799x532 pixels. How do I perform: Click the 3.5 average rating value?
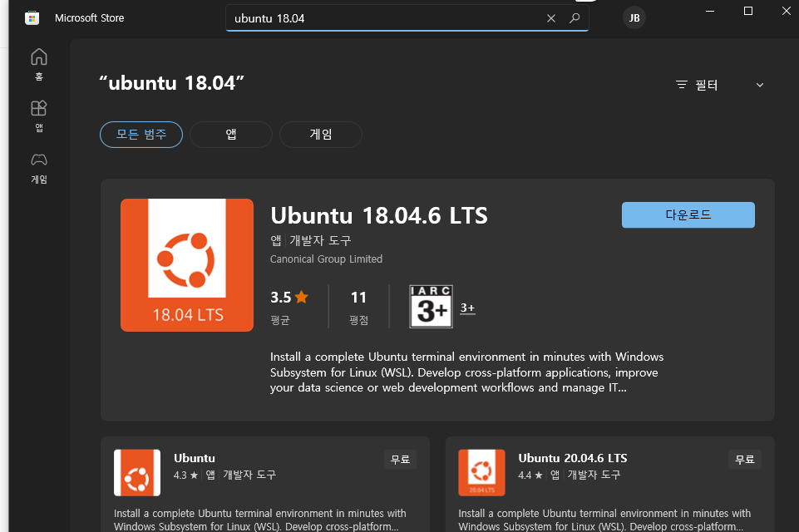tap(281, 297)
